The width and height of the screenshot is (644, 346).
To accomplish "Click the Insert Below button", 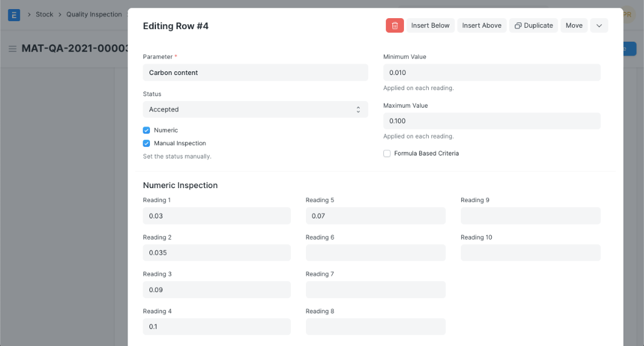I will click(x=430, y=25).
